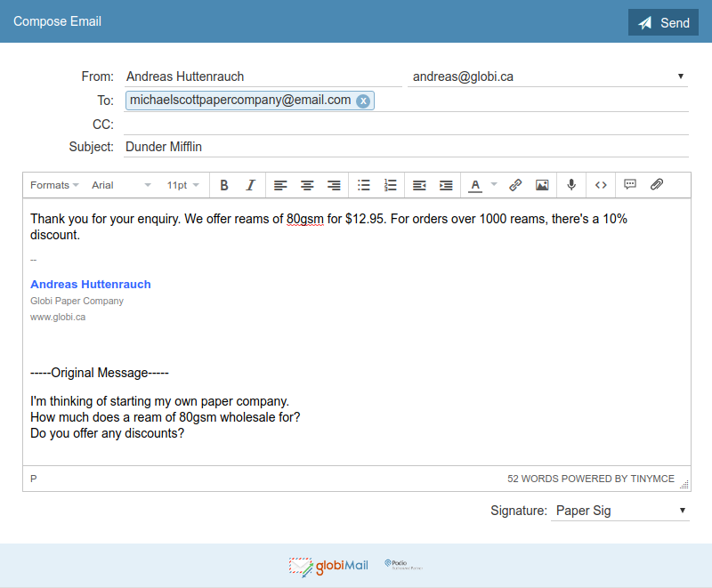Open the source code view
The image size is (712, 588).
pyautogui.click(x=601, y=185)
